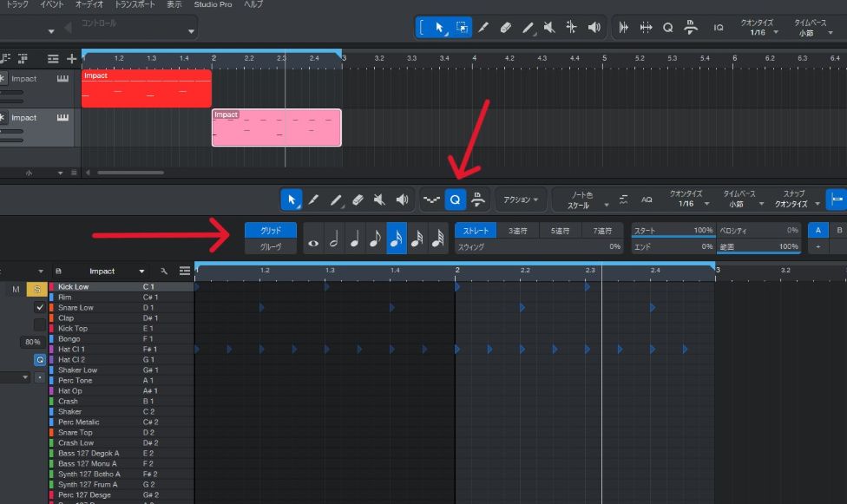This screenshot has height=504, width=847.
Task: Click the Listen speaker tool in top toolbar
Action: point(594,27)
